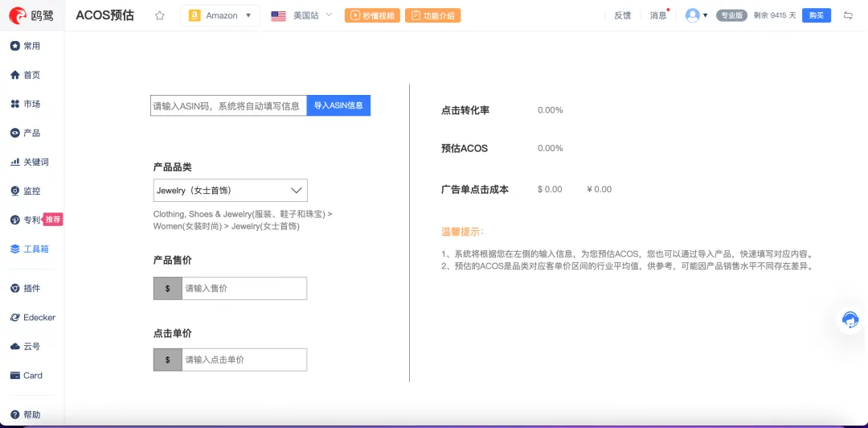Open 云号 in the sidebar
The height and width of the screenshot is (428, 868).
click(26, 347)
